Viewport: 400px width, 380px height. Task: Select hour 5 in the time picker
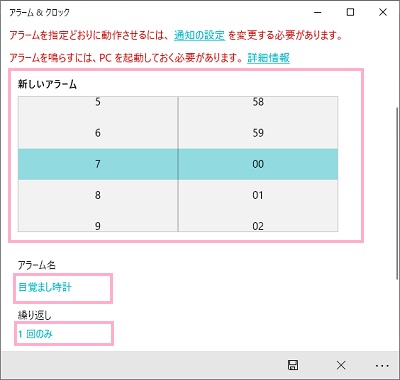(98, 102)
